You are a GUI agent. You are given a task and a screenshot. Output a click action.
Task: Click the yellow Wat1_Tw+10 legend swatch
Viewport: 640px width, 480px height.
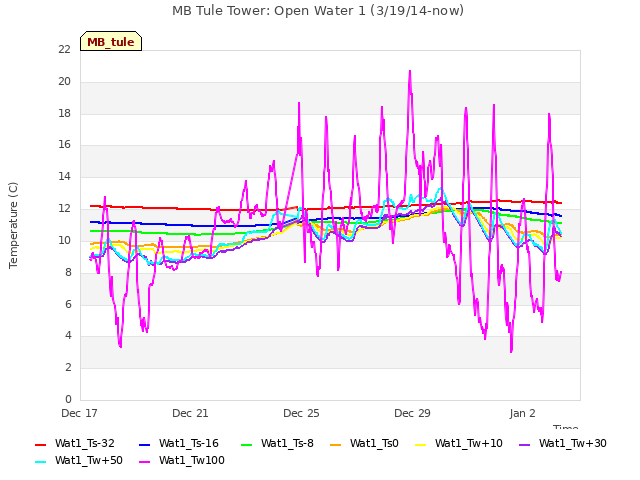(x=420, y=444)
